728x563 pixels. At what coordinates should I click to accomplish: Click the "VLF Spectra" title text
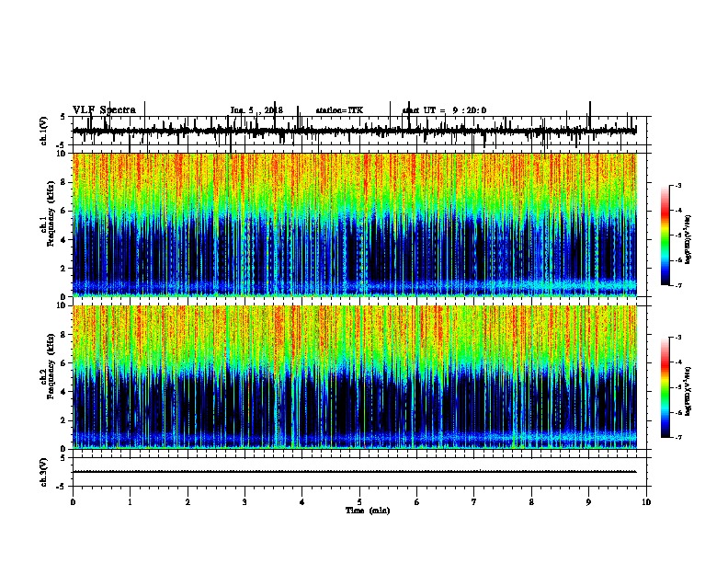pos(105,110)
